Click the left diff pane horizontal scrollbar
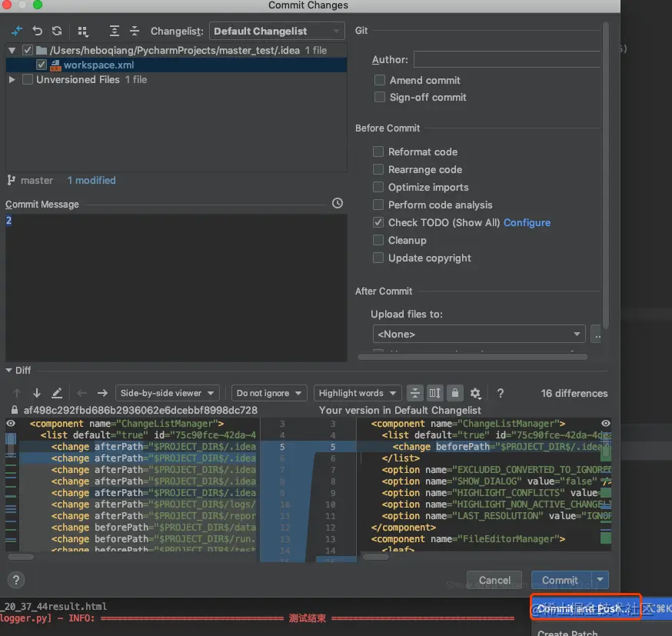 coord(21,557)
